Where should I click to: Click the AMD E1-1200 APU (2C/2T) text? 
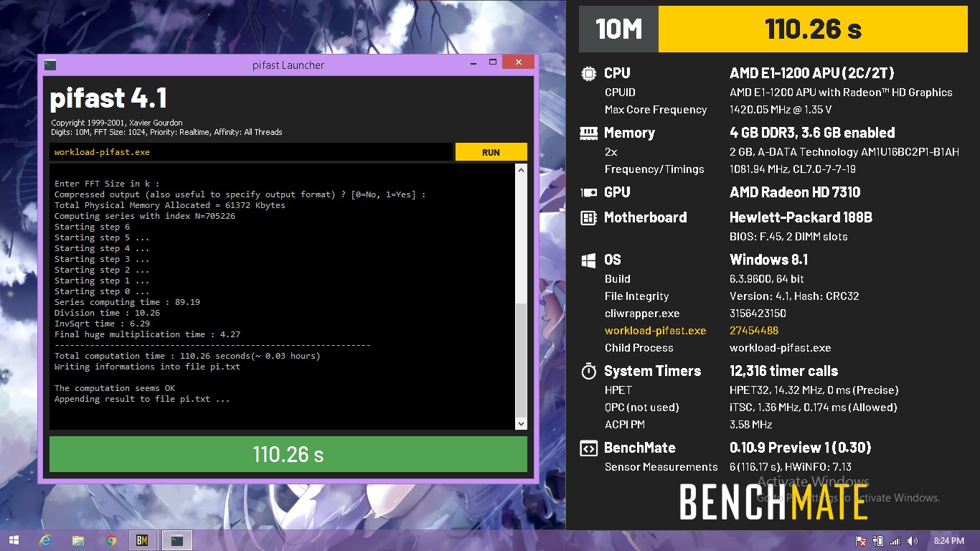click(811, 73)
